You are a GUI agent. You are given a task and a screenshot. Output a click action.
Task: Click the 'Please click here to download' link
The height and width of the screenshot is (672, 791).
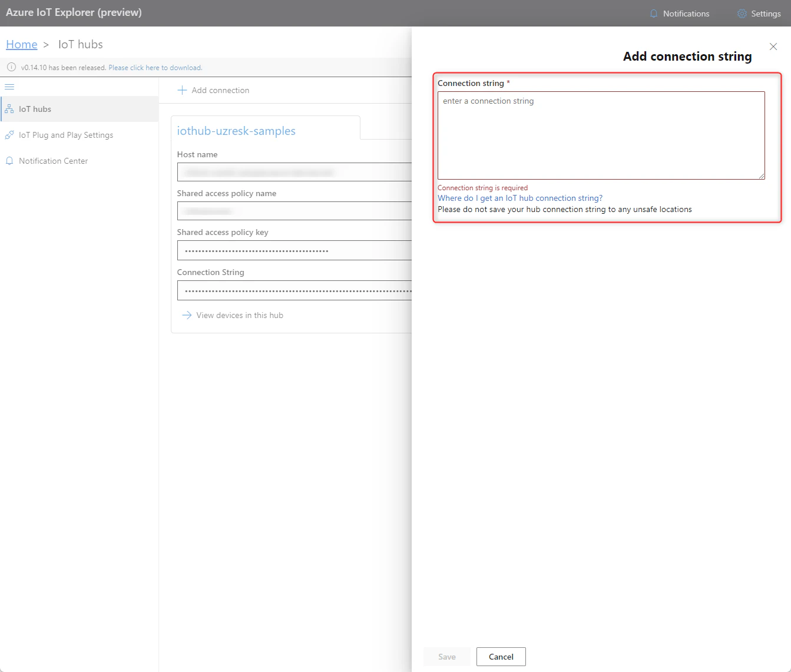point(155,68)
